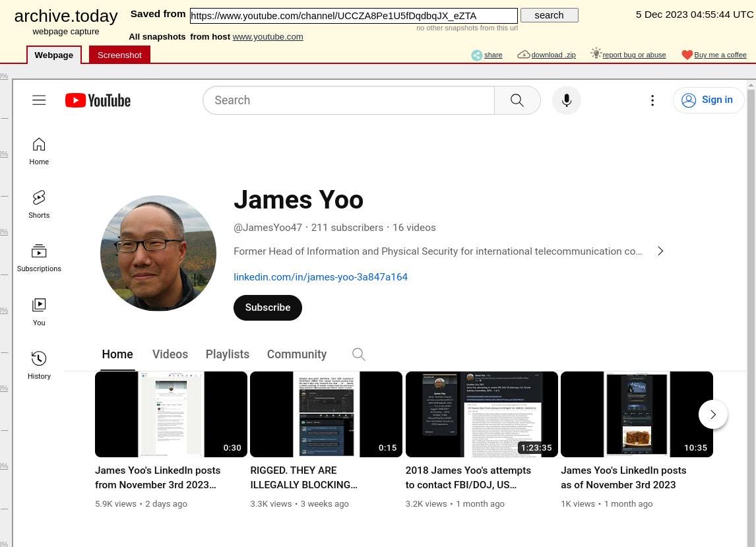The image size is (756, 547).
Task: Open 10:35 LinkedIn posts video thumbnail
Action: tap(637, 414)
